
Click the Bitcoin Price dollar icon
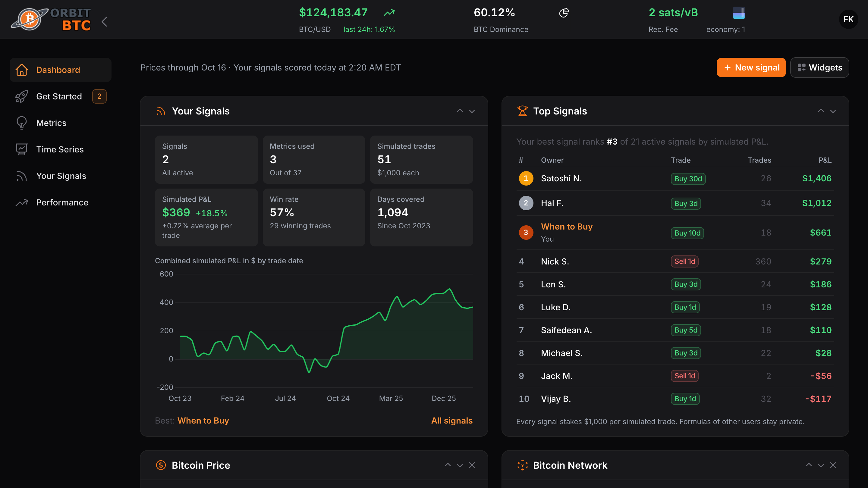click(161, 465)
